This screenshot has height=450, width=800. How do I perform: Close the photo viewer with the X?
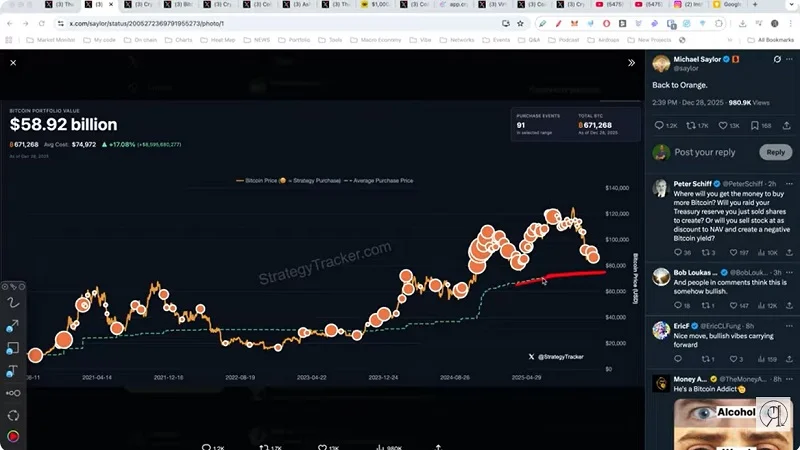click(13, 62)
